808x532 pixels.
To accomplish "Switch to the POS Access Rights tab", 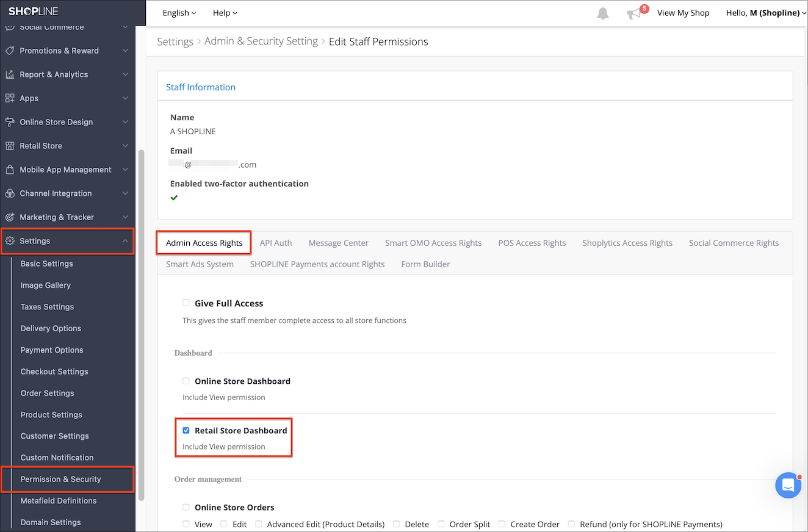I will coord(532,243).
